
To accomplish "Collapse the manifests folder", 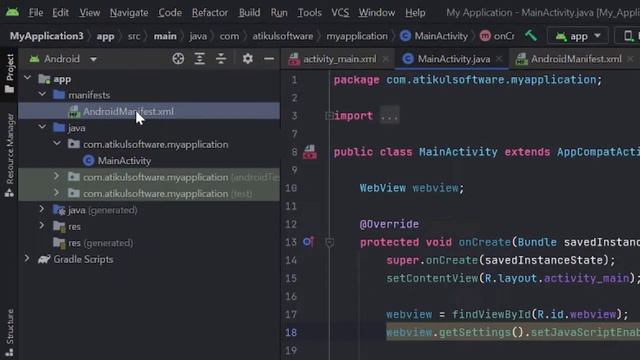I will pos(42,94).
